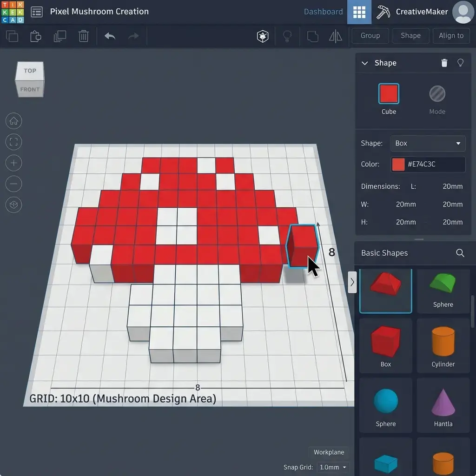Click the Duplicate toolbar icon
Image resolution: width=476 pixels, height=476 pixels.
click(60, 36)
